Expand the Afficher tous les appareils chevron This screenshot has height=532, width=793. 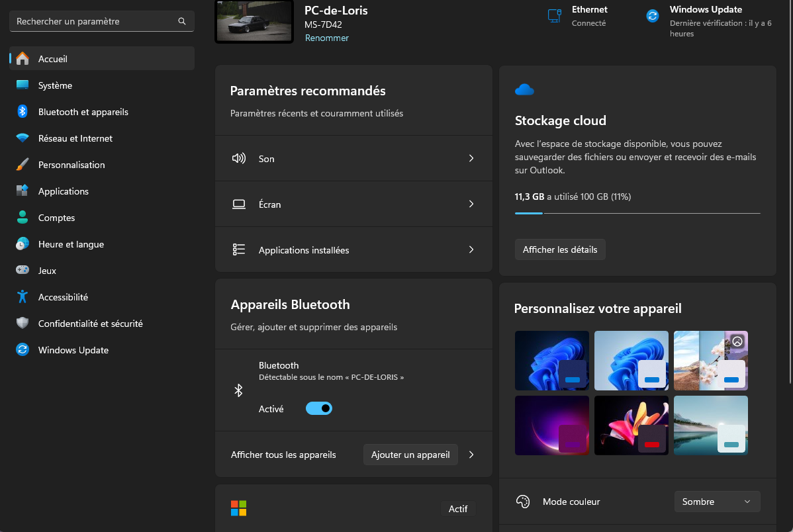[471, 455]
